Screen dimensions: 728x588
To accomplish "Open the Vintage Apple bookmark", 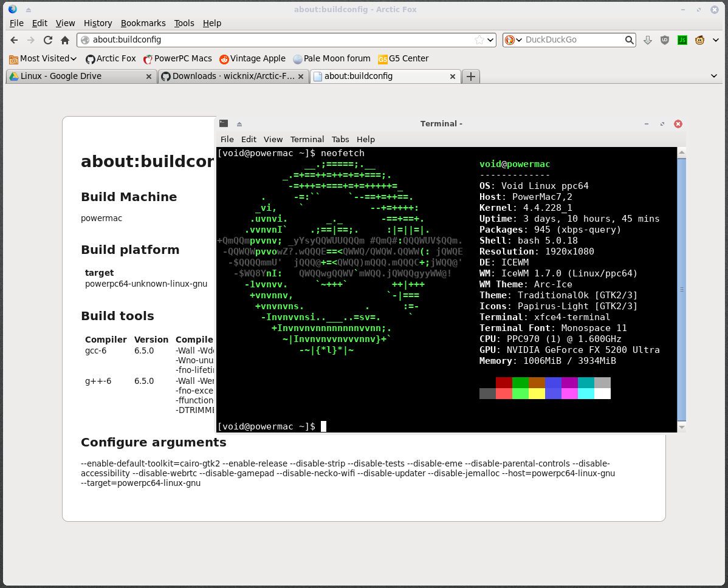I will (x=253, y=58).
